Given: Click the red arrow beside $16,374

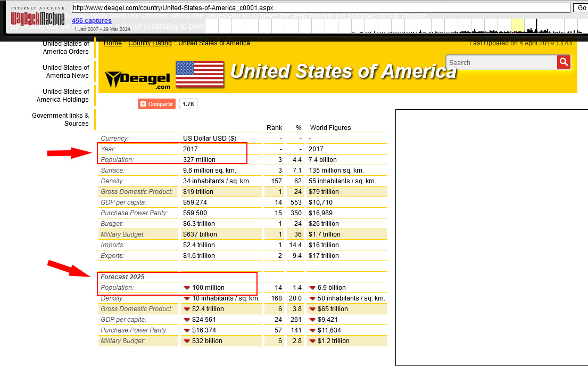Looking at the screenshot, I should pos(186,330).
